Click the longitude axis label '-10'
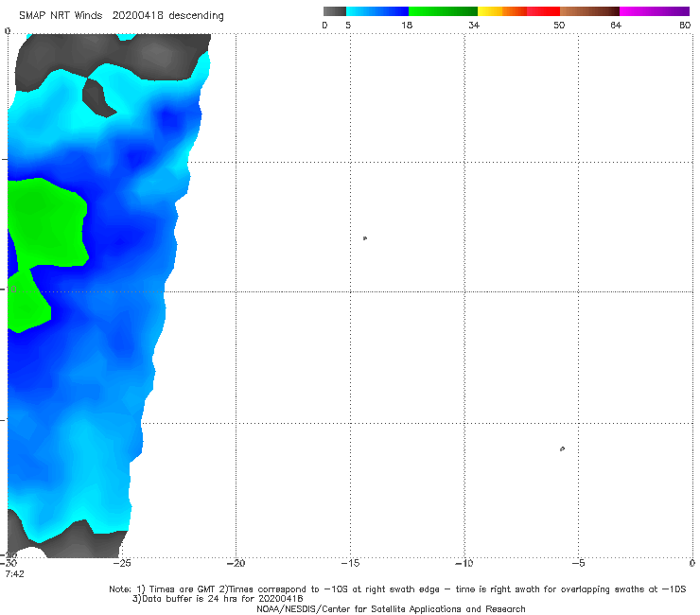Image resolution: width=700 pixels, height=615 pixels. [464, 563]
